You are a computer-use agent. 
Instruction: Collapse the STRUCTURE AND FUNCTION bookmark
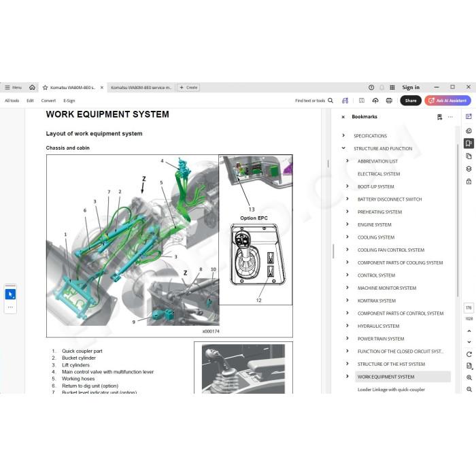[343, 148]
